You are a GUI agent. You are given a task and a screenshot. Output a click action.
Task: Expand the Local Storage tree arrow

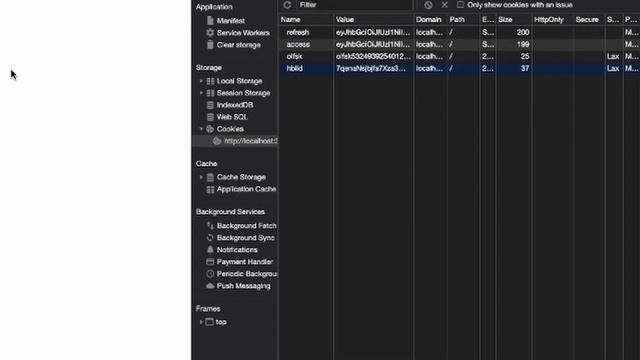tap(201, 81)
